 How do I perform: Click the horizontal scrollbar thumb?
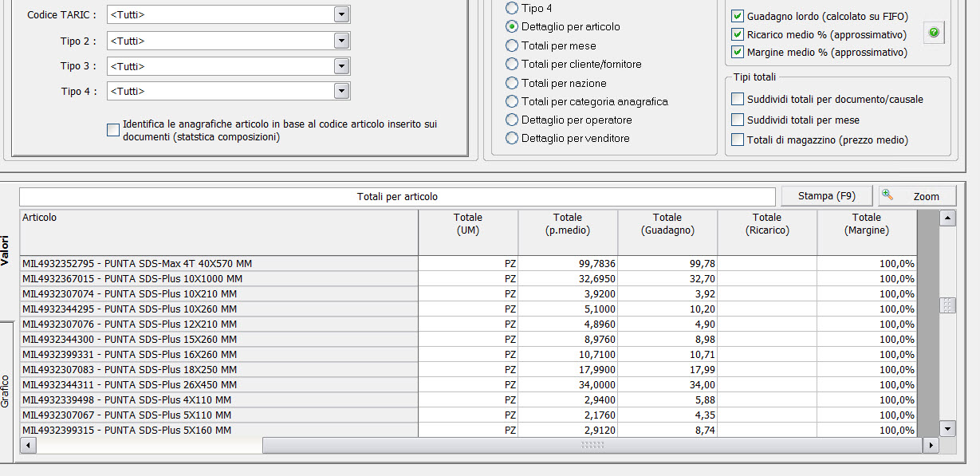tap(592, 446)
